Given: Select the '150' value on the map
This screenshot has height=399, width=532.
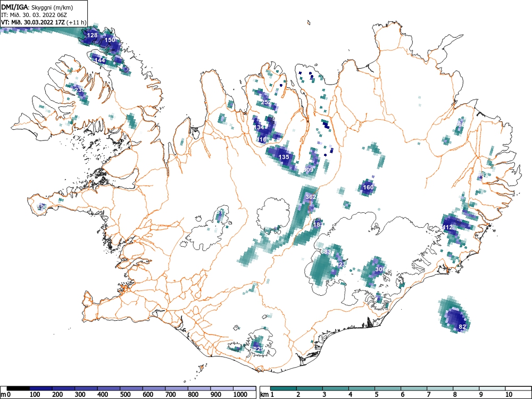Looking at the screenshot, I should [x=110, y=40].
